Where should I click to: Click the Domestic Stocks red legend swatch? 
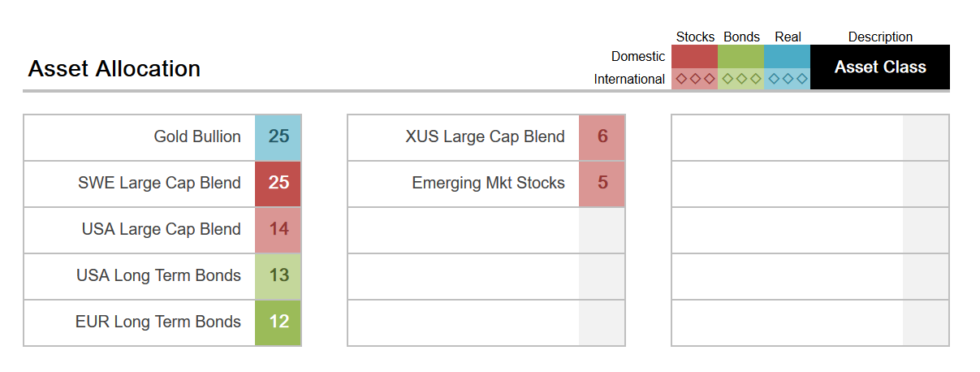pos(695,57)
